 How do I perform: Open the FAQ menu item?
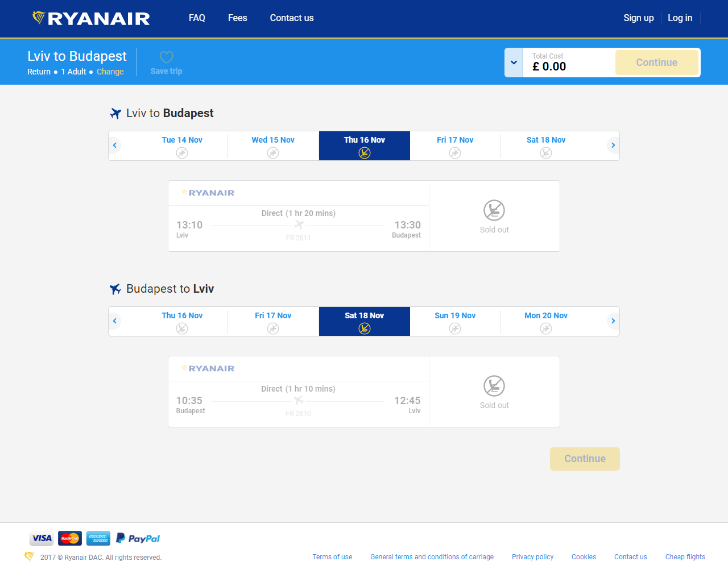click(197, 18)
